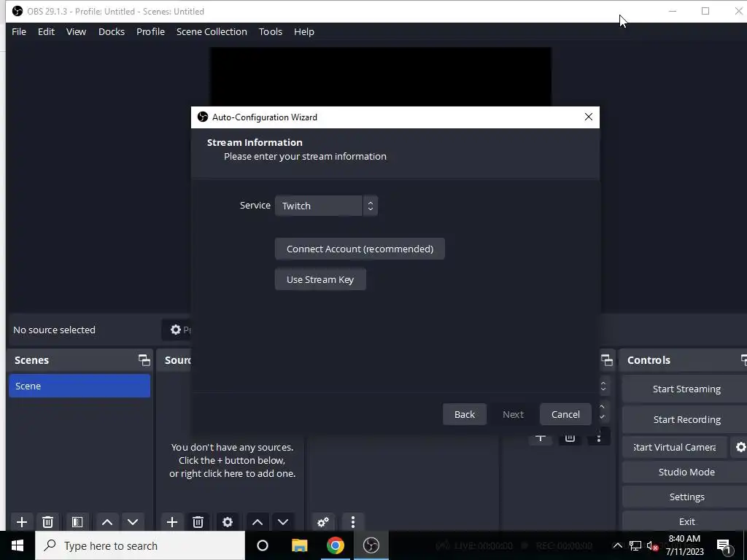Viewport: 747px width, 560px height.
Task: Open network status tray icon
Action: pos(635,545)
